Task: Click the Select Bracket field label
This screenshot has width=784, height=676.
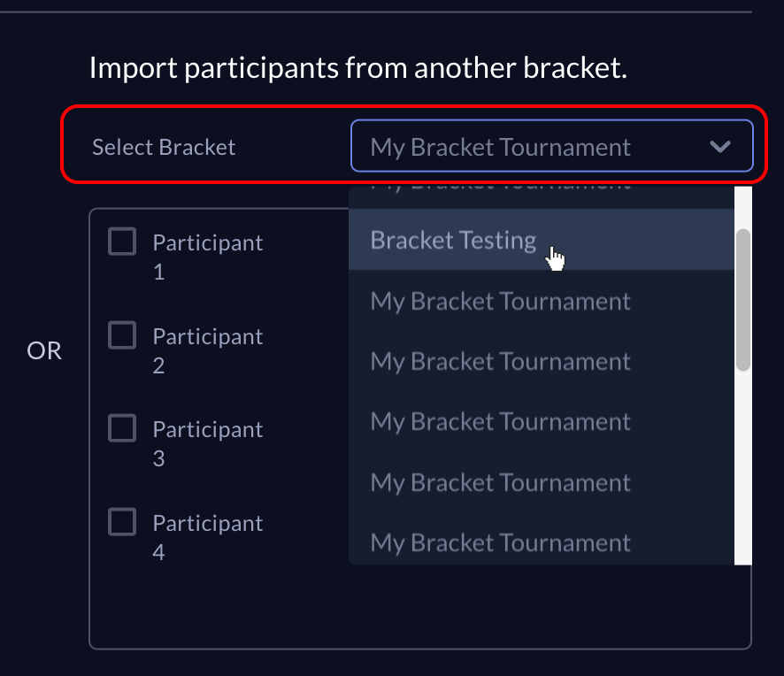Action: tap(164, 147)
